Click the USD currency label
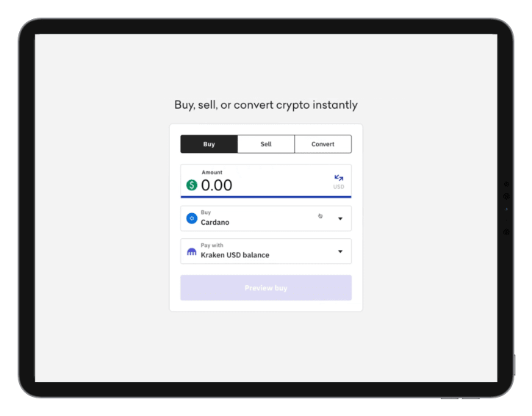The image size is (532, 416). pyautogui.click(x=339, y=187)
